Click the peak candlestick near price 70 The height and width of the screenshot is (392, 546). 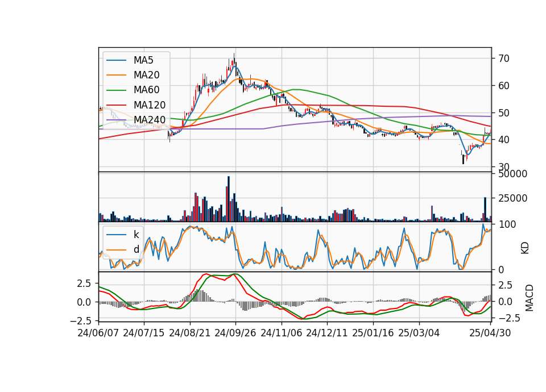(x=234, y=60)
